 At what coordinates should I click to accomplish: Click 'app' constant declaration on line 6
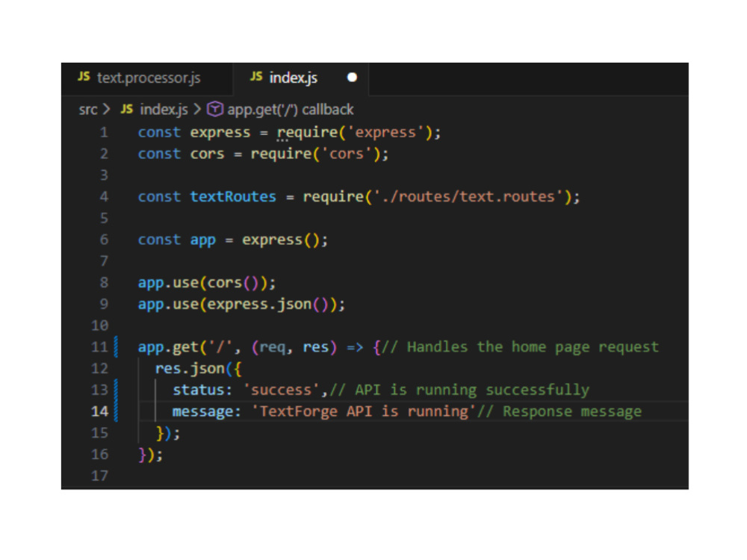[203, 240]
